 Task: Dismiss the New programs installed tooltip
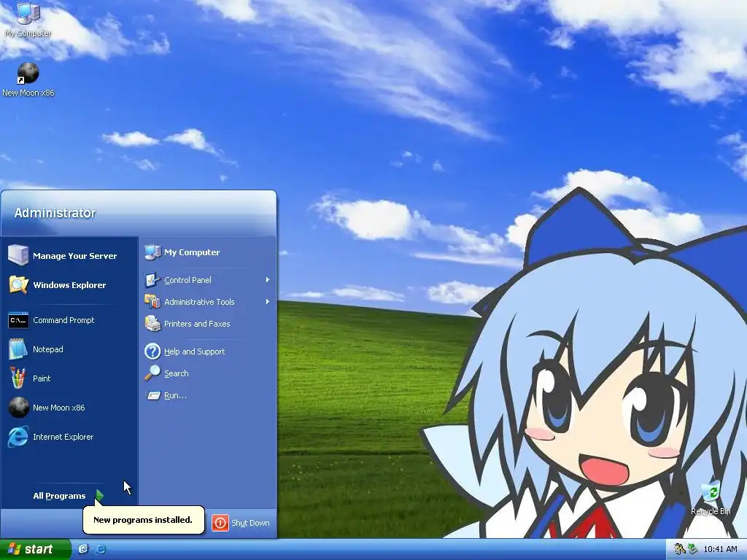click(x=144, y=519)
